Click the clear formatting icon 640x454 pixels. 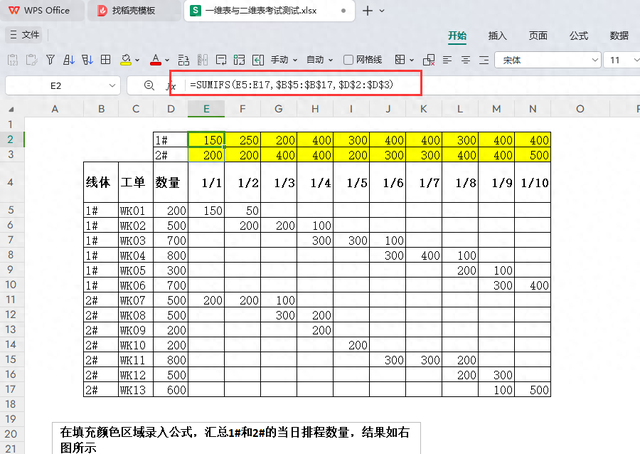pos(429,60)
